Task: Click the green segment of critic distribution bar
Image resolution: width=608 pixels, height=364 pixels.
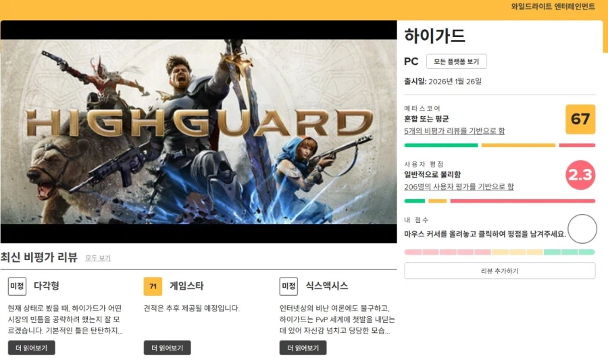Action: 441,145
